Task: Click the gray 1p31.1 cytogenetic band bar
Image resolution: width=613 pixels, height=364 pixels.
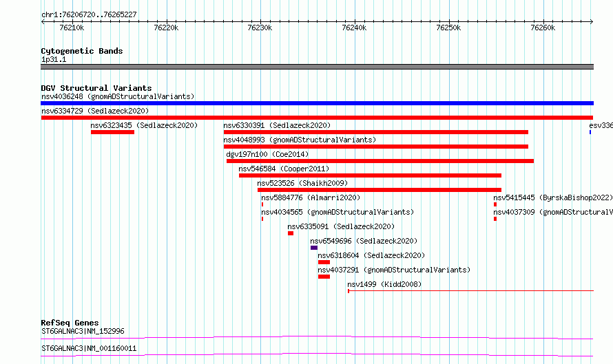Action: pyautogui.click(x=317, y=67)
